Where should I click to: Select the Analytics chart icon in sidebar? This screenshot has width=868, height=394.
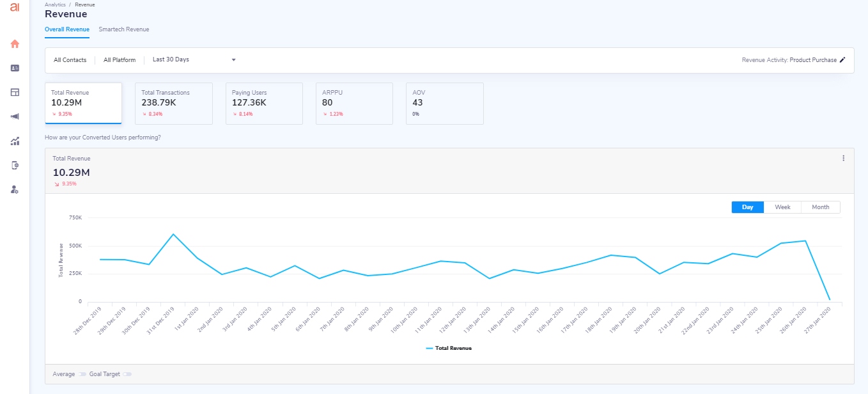point(14,141)
